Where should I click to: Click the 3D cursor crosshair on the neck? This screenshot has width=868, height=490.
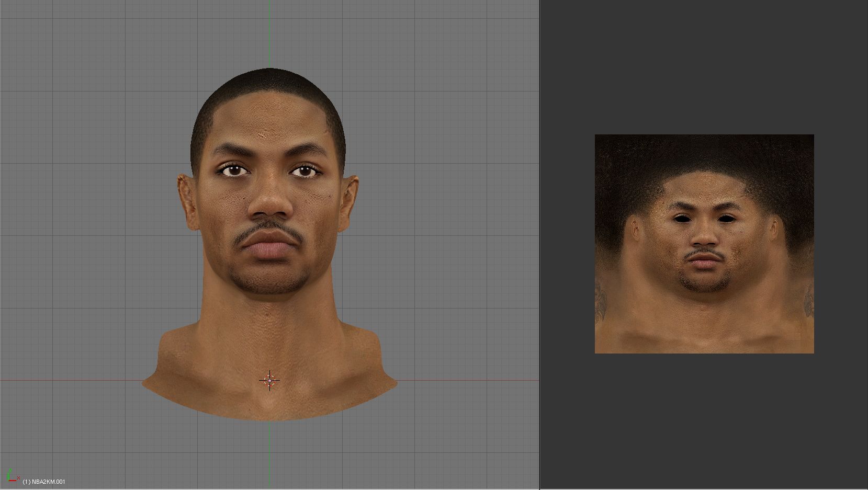coord(269,381)
